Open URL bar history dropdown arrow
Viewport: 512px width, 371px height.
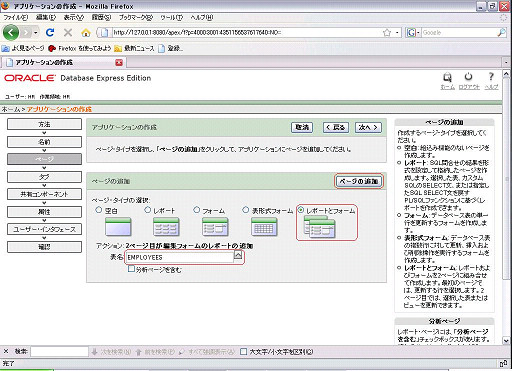tap(397, 33)
